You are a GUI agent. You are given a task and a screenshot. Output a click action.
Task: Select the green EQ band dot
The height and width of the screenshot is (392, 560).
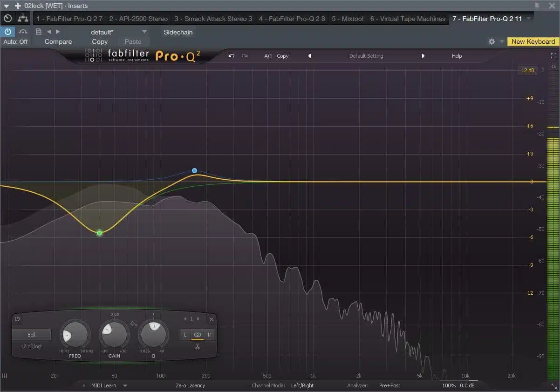click(x=99, y=233)
